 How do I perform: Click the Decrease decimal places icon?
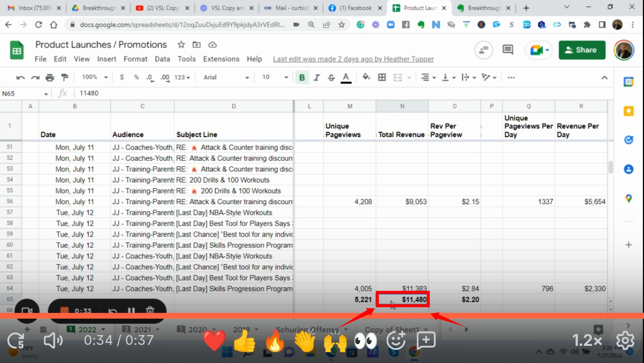150,78
